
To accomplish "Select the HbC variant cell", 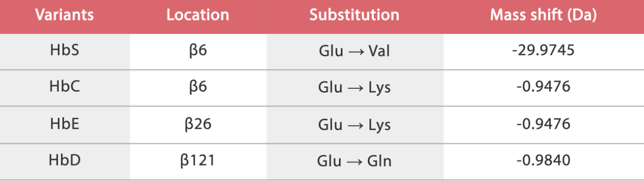I will tap(64, 87).
